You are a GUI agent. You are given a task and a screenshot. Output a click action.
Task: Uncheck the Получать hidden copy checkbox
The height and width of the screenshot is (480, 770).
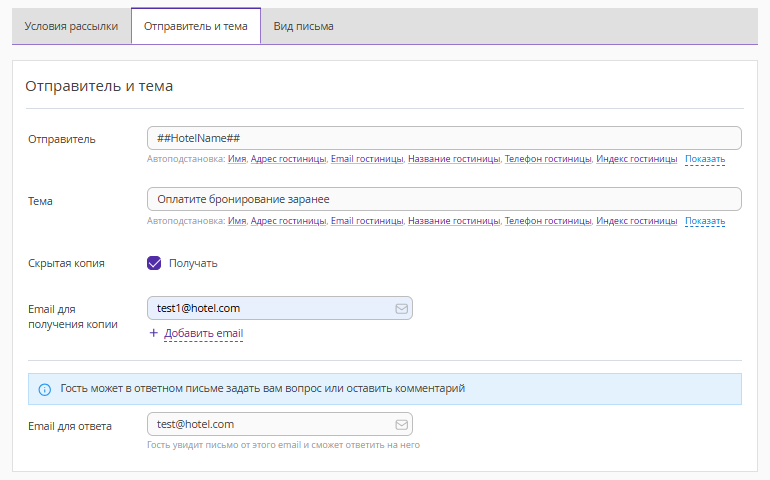coord(154,263)
